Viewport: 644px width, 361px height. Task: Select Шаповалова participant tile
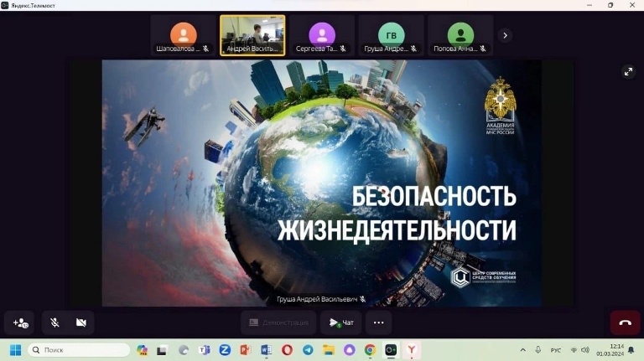[x=183, y=34]
